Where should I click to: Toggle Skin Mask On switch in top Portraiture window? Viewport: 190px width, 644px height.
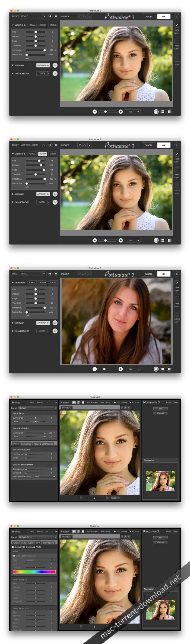pos(55,65)
